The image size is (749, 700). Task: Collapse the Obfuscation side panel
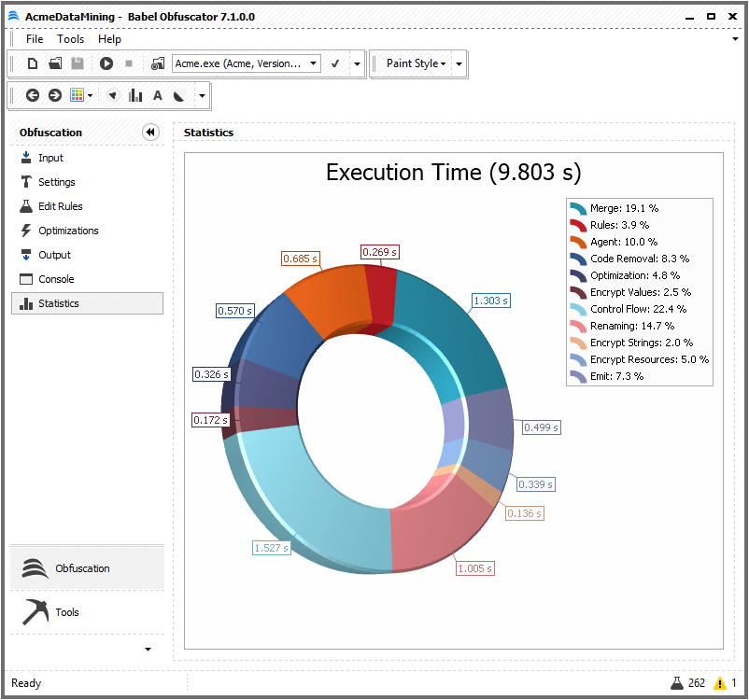pos(150,133)
